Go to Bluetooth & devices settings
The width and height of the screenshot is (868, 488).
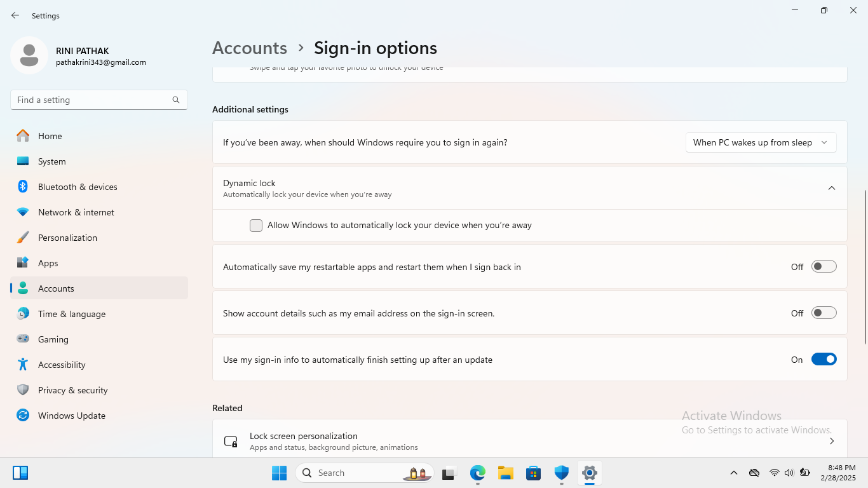[99, 187]
